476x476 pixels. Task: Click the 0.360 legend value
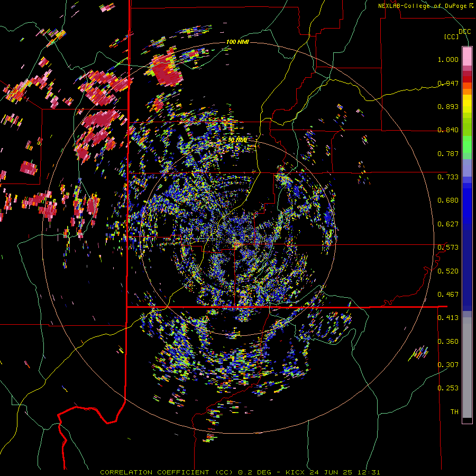[448, 342]
